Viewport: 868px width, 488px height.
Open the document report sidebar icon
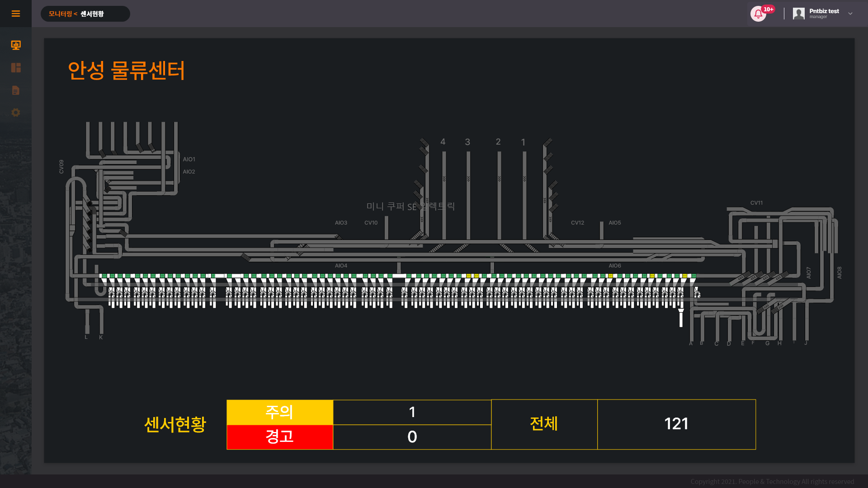(x=16, y=90)
